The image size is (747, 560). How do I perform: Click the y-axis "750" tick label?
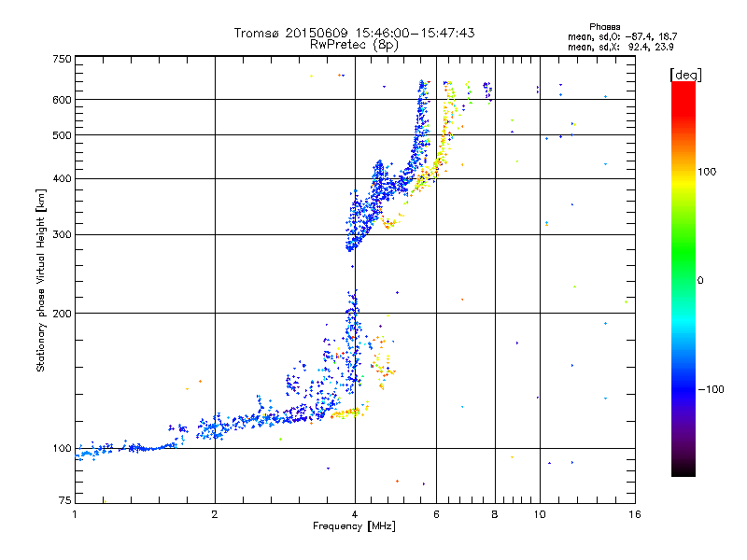62,59
